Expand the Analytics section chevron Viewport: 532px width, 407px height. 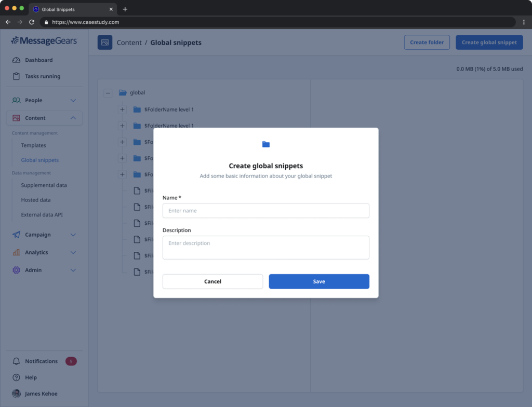pos(73,252)
